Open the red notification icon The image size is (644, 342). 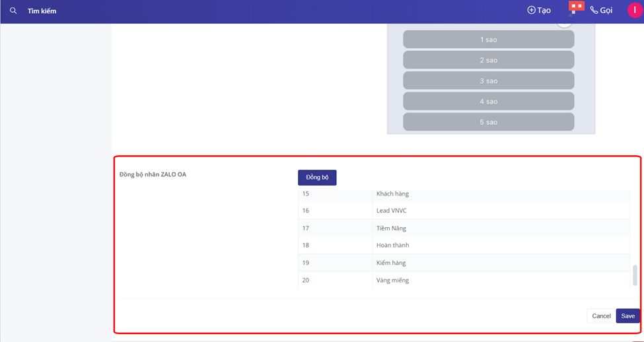(x=577, y=8)
